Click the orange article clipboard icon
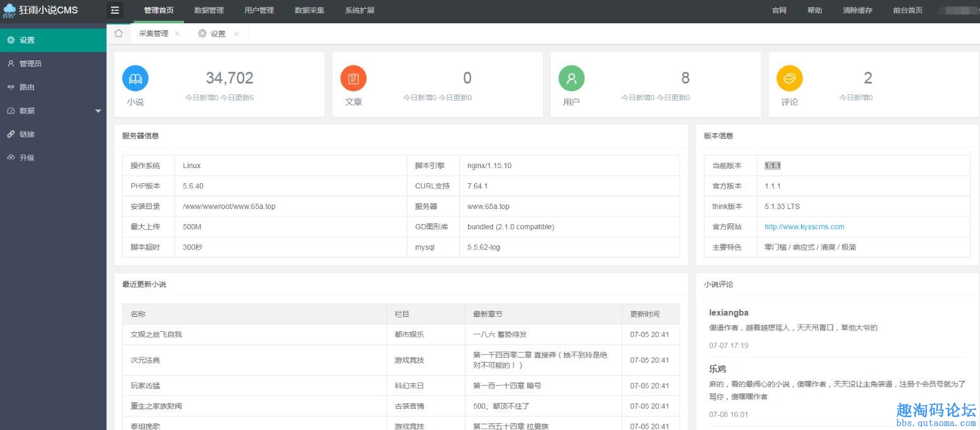This screenshot has height=430, width=980. pyautogui.click(x=353, y=79)
